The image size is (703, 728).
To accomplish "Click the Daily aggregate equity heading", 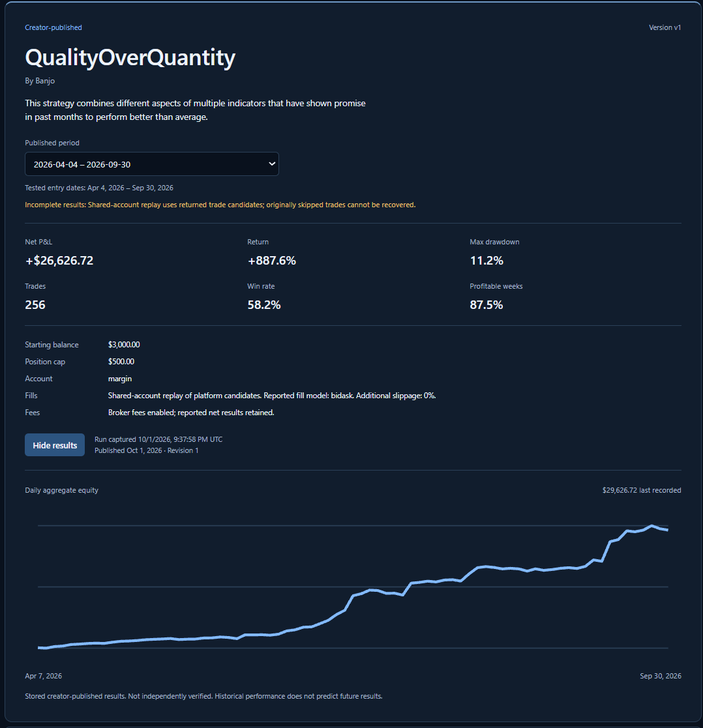I will click(62, 490).
